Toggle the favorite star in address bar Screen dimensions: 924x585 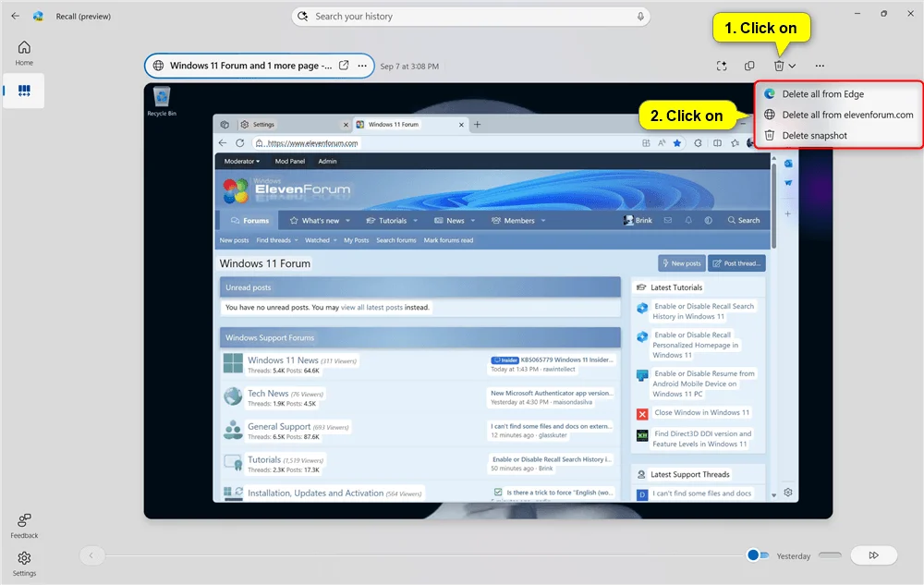click(x=677, y=142)
